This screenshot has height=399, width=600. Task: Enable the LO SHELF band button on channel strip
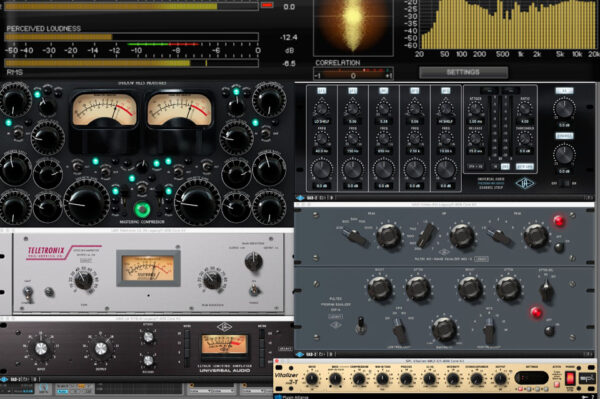point(321,91)
